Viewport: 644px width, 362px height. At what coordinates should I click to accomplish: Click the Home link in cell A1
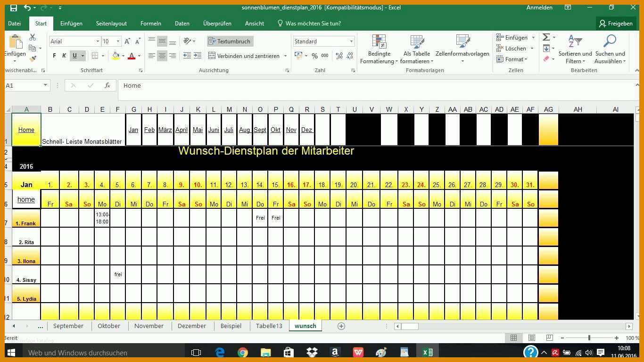(26, 130)
